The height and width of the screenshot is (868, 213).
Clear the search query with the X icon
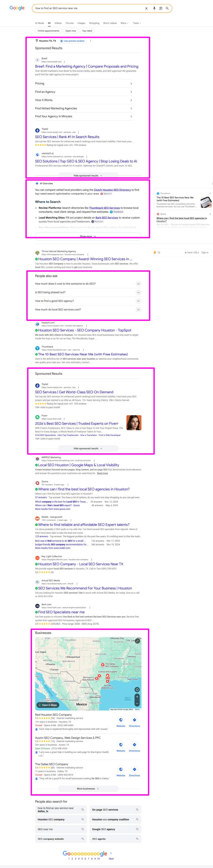click(x=146, y=8)
